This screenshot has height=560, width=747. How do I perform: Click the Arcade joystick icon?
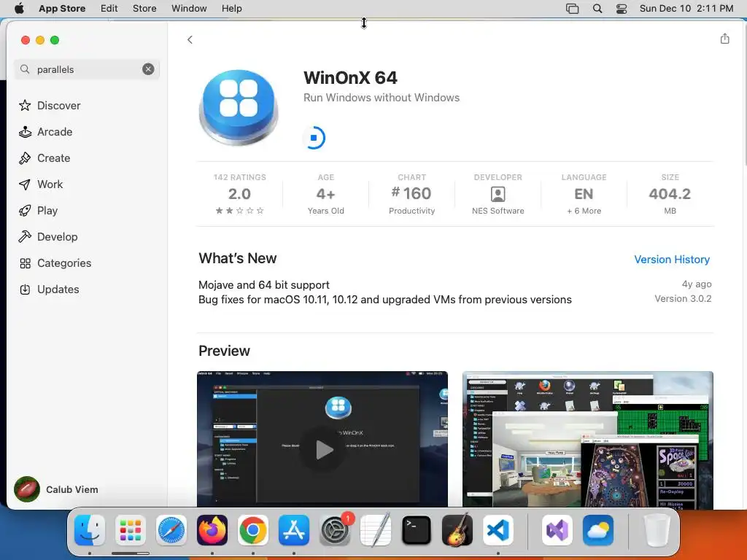click(x=25, y=131)
